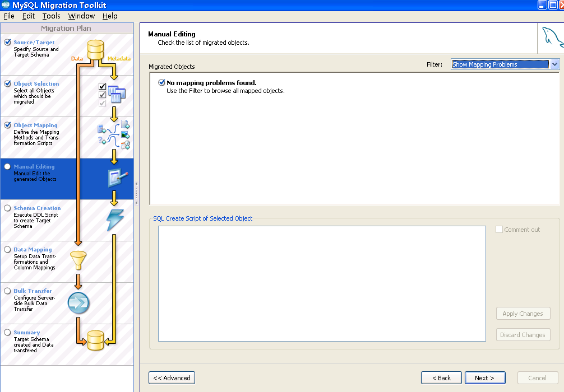Click the Summary step title
The height and width of the screenshot is (392, 564).
27,332
